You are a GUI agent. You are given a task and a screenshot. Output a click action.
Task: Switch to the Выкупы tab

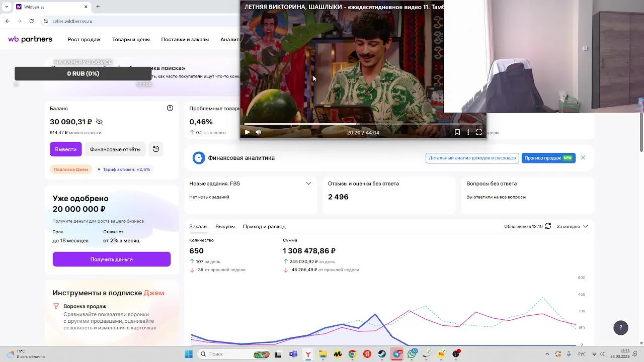click(225, 227)
